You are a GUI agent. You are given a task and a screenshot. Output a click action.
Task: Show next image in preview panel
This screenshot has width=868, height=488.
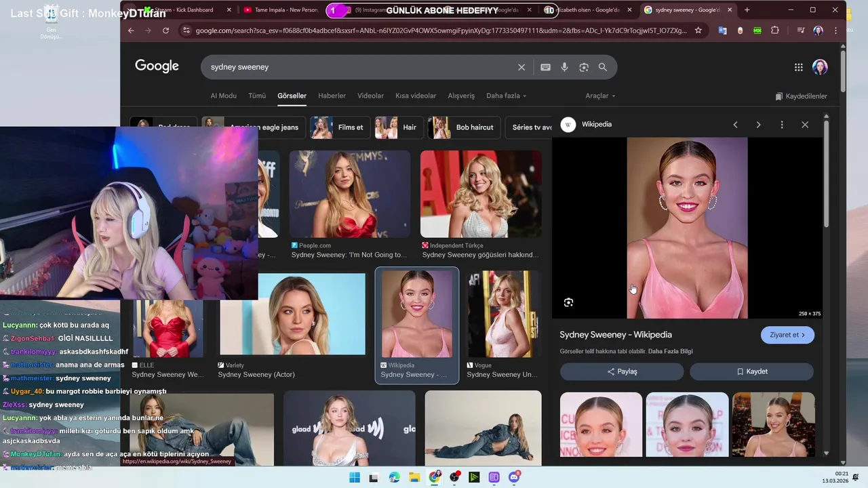tap(758, 125)
